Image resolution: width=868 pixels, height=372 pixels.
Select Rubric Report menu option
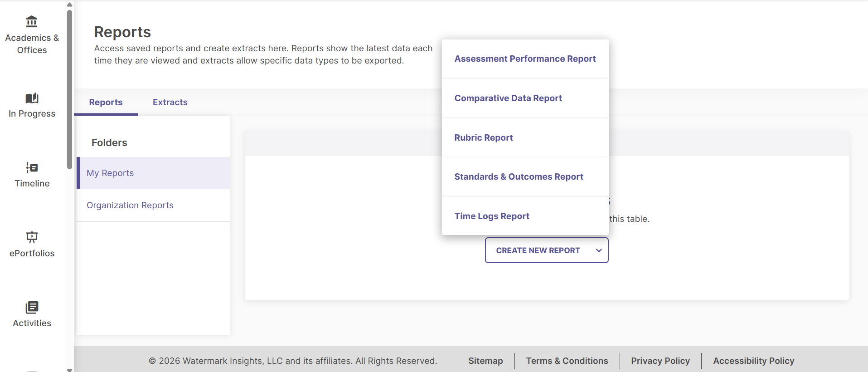525,138
